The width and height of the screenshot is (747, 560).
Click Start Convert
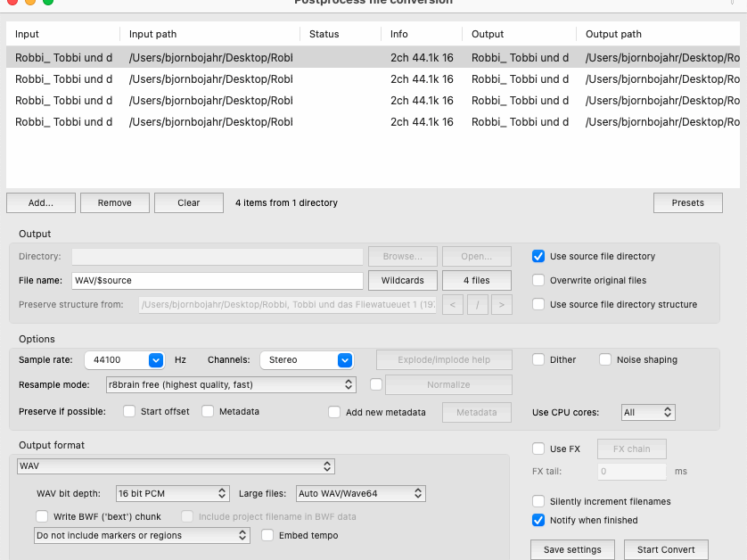pos(666,549)
